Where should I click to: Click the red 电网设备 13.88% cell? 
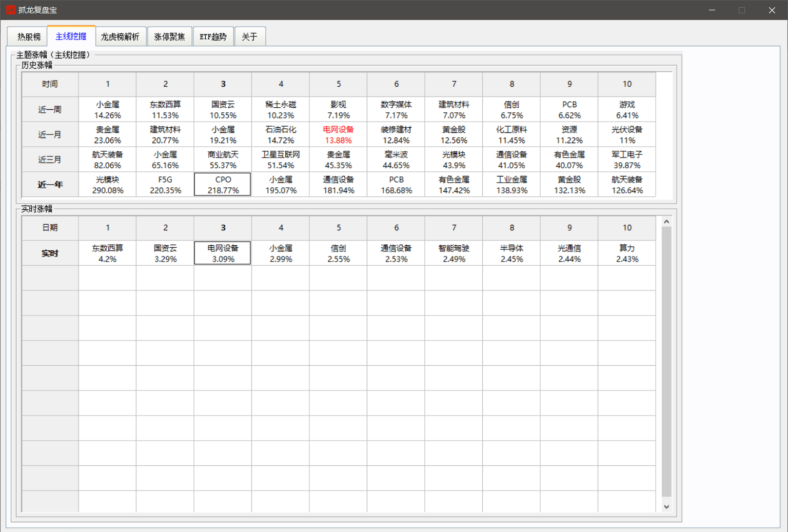(338, 135)
